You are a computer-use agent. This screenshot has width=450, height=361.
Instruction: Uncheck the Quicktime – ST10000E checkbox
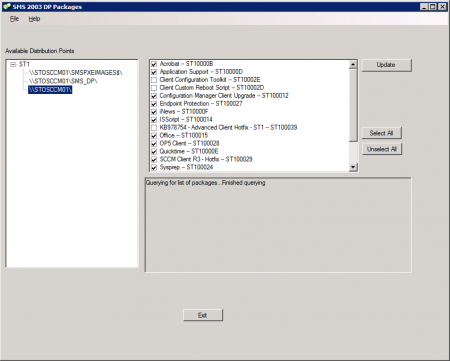click(154, 152)
